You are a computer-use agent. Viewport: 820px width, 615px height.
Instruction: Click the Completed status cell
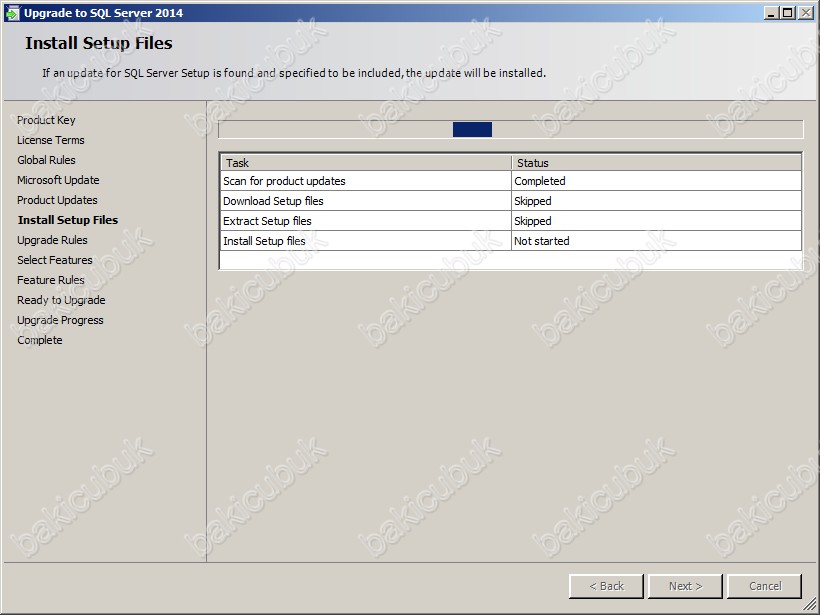[x=656, y=181]
